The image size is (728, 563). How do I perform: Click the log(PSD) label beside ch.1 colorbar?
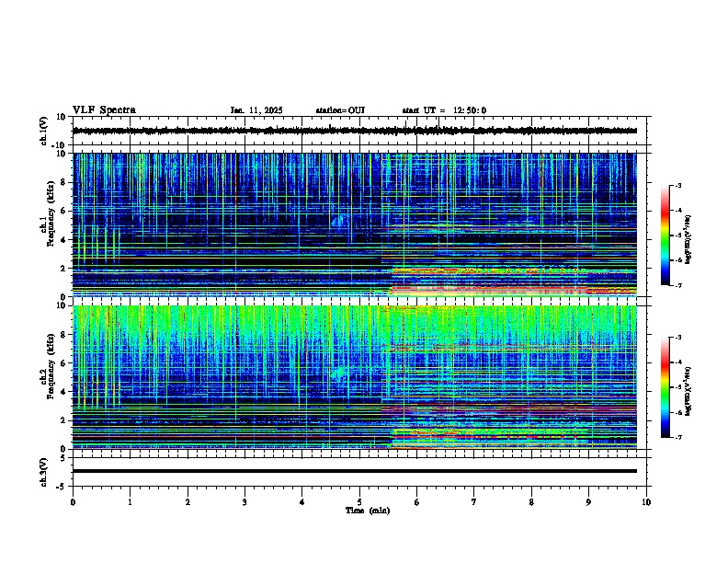(688, 239)
